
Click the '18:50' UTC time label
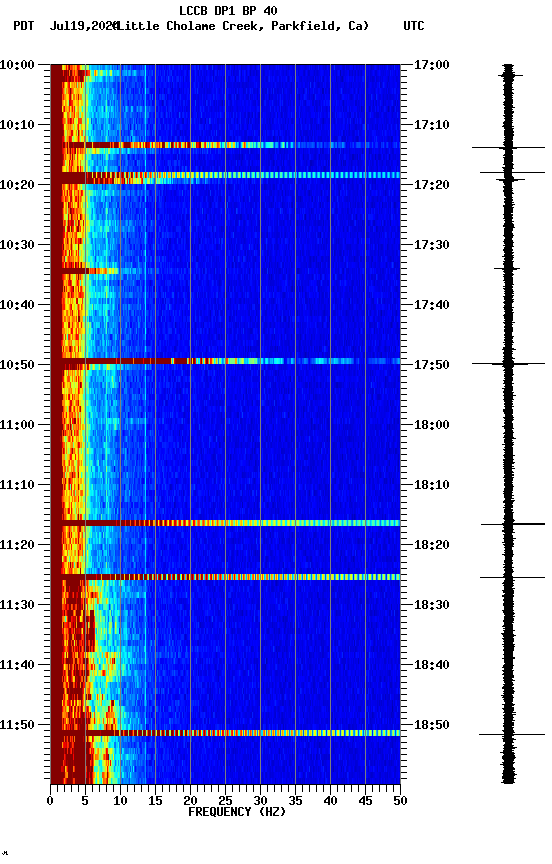click(431, 726)
